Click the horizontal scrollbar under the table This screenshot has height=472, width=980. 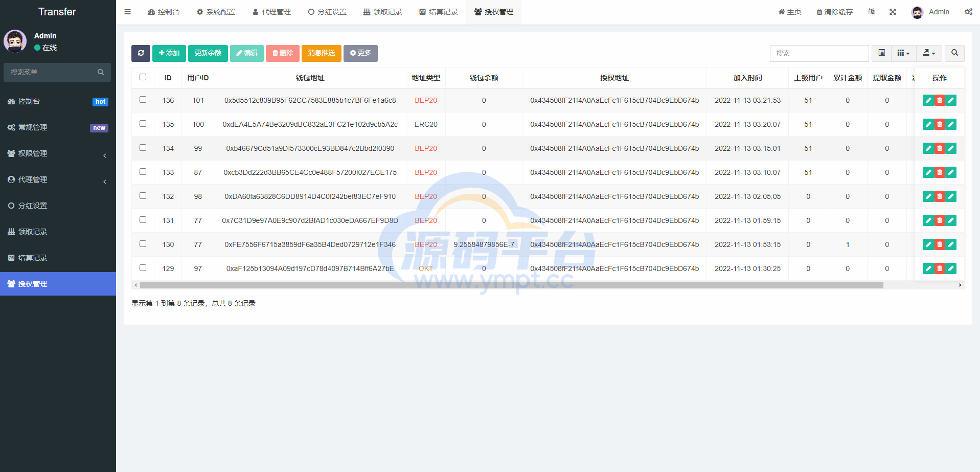511,285
